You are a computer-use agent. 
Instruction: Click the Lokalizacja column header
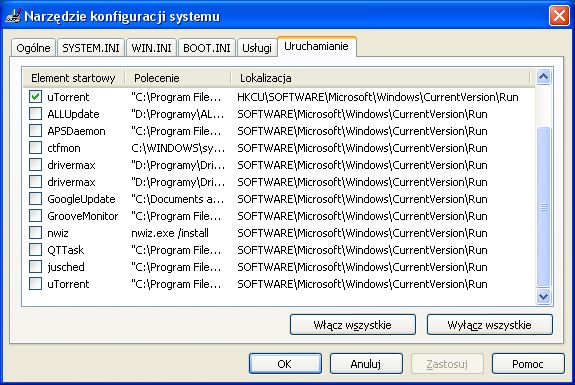[x=380, y=78]
